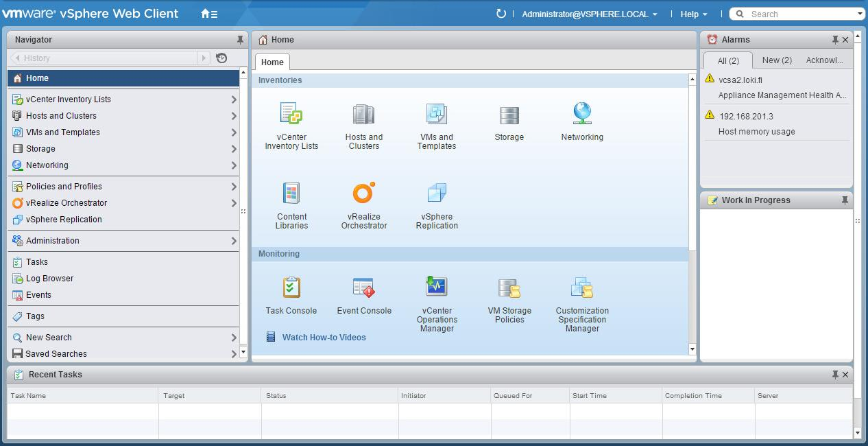Screen dimensions: 868x446
Task: Click the History back arrow in Navigator
Action: point(16,58)
